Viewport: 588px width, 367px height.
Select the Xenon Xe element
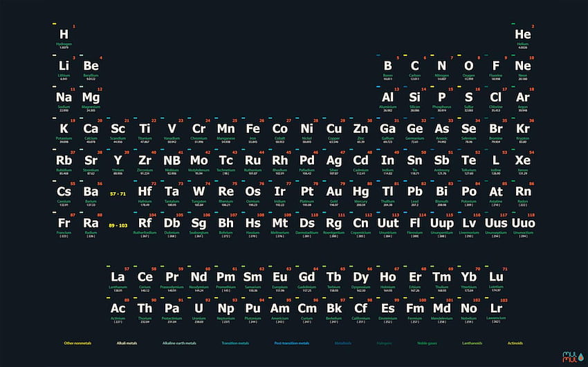click(x=523, y=162)
